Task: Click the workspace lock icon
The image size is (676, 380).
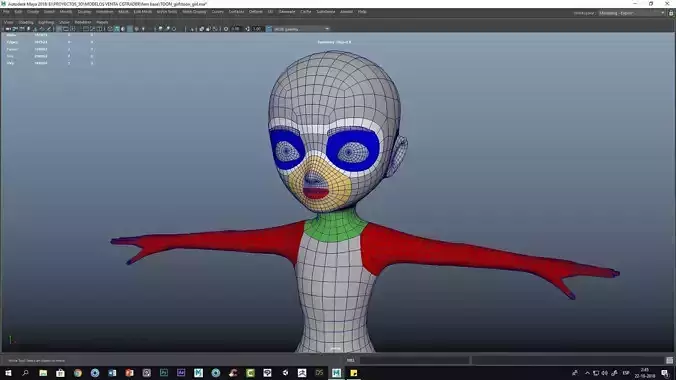Action: click(671, 13)
